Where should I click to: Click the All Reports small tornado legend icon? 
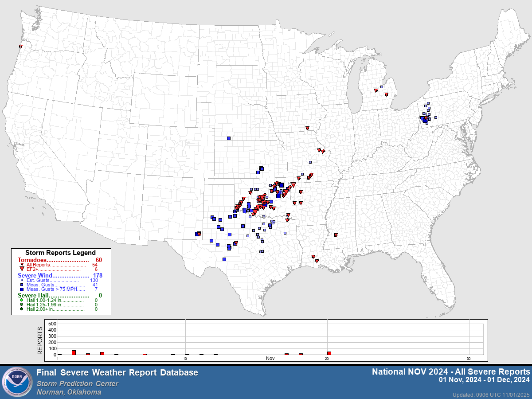click(x=22, y=265)
